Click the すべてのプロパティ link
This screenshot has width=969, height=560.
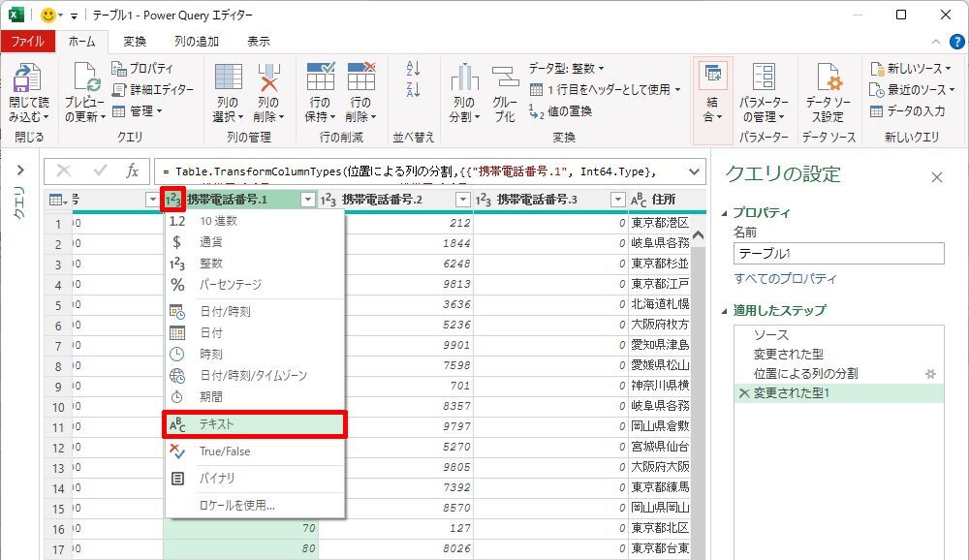[x=785, y=279]
